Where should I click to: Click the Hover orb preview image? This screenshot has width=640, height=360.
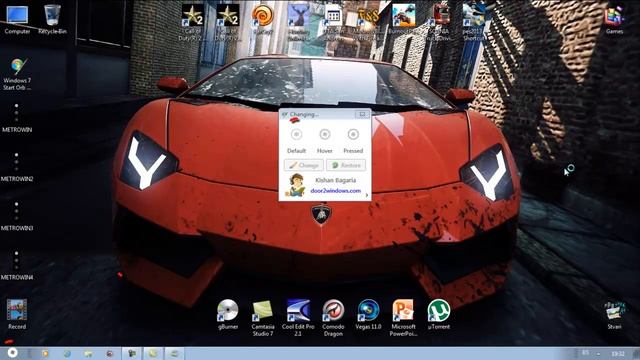[325, 134]
